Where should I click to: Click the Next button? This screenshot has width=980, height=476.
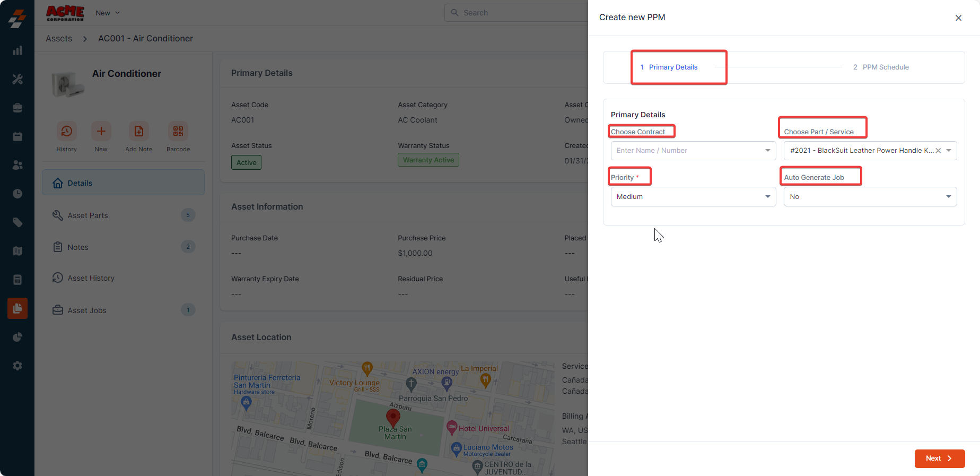pos(939,458)
